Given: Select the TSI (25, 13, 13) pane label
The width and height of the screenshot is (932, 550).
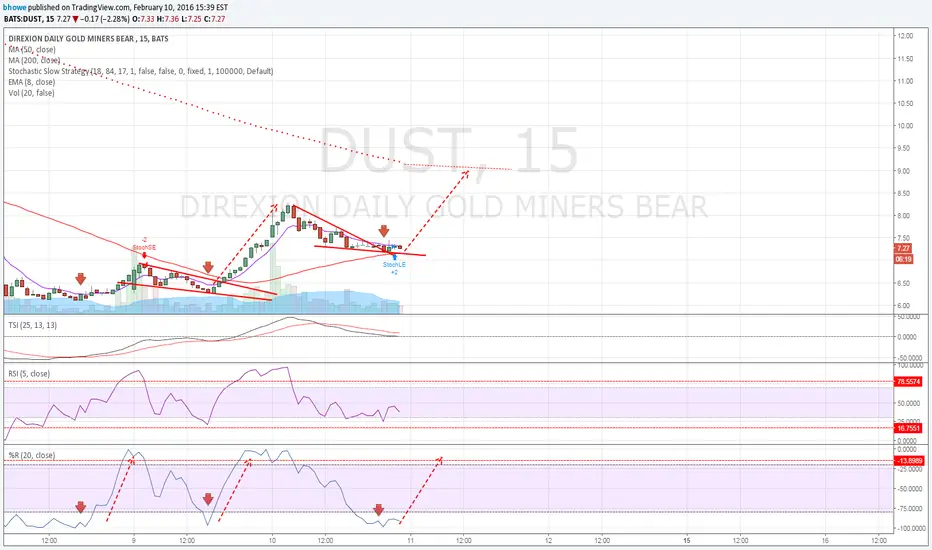Looking at the screenshot, I should click(33, 325).
